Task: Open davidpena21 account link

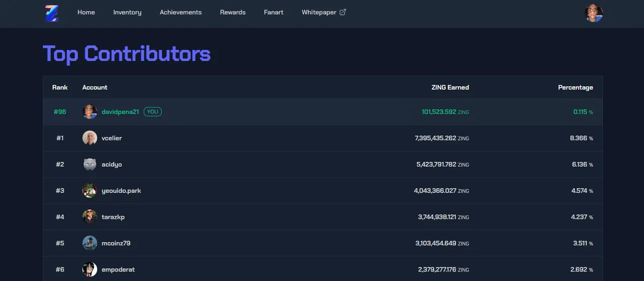Action: (x=120, y=112)
